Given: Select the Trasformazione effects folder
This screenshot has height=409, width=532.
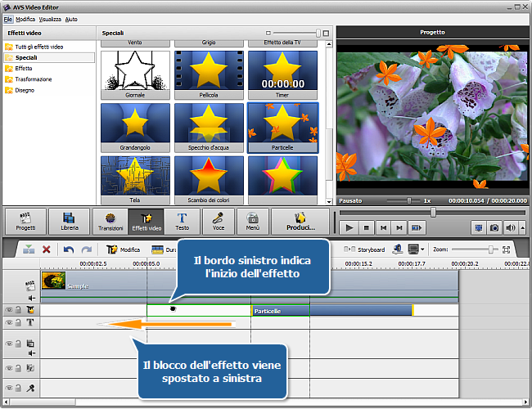Looking at the screenshot, I should coord(34,79).
